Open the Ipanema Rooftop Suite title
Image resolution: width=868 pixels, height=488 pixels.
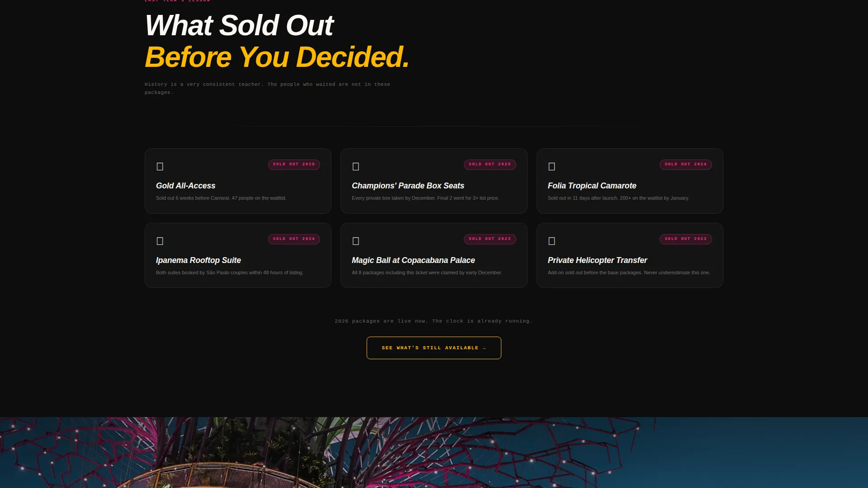click(x=198, y=260)
